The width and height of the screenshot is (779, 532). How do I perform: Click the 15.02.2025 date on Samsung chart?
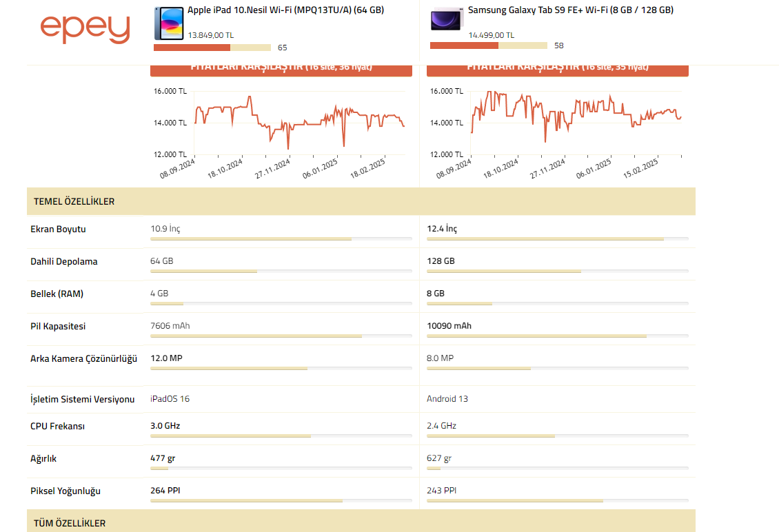point(641,169)
